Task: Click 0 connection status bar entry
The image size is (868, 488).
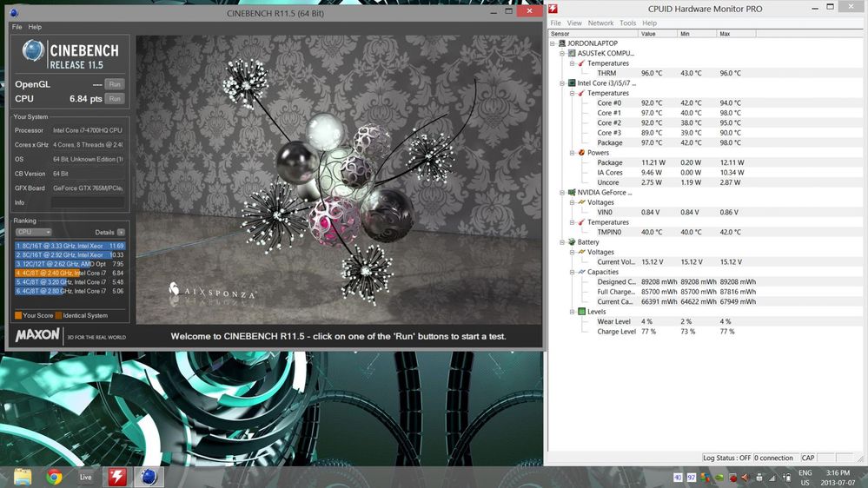Action: tap(776, 458)
